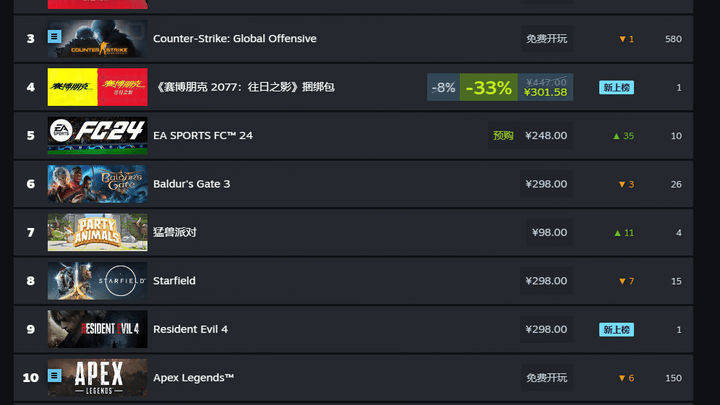Click the free-to-play button for Counter-Strike
Screen dimensions: 720x405
point(546,39)
